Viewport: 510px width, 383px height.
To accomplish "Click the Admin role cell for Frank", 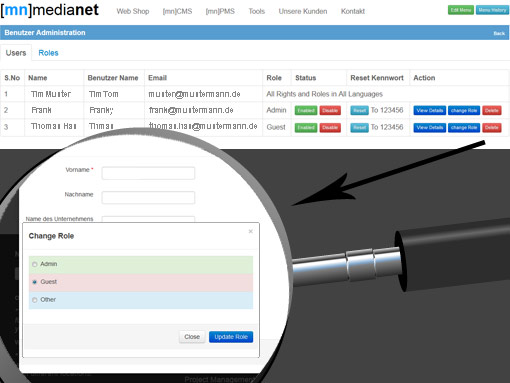I will click(x=276, y=110).
